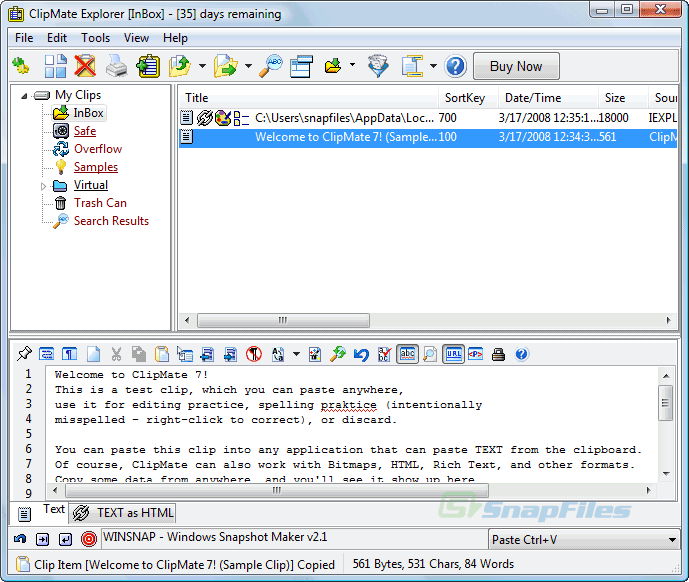
Task: Click the tornado funnel icon
Action: click(378, 66)
